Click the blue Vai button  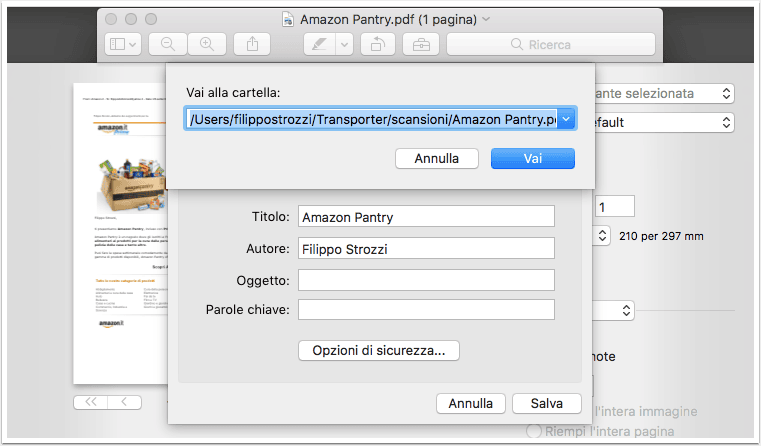533,159
